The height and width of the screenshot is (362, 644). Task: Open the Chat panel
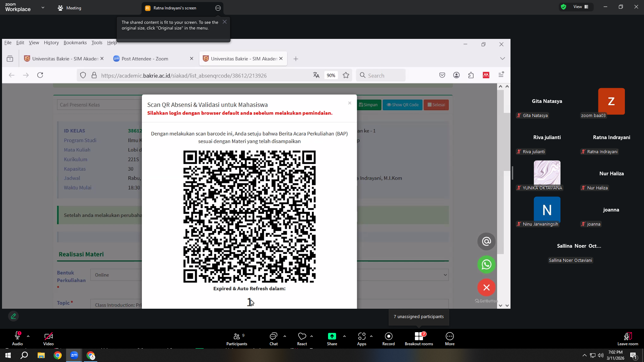click(x=274, y=339)
